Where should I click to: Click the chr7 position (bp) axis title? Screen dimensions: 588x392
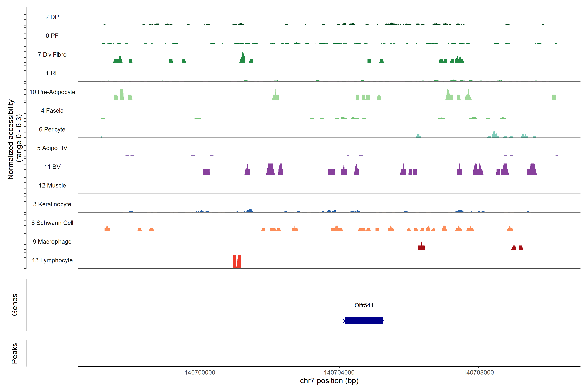click(x=329, y=381)
